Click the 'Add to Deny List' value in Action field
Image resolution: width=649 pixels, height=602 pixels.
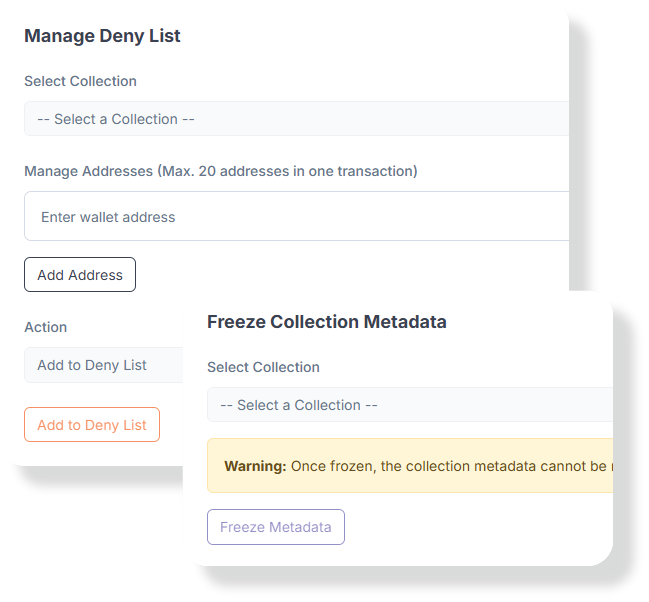click(92, 365)
